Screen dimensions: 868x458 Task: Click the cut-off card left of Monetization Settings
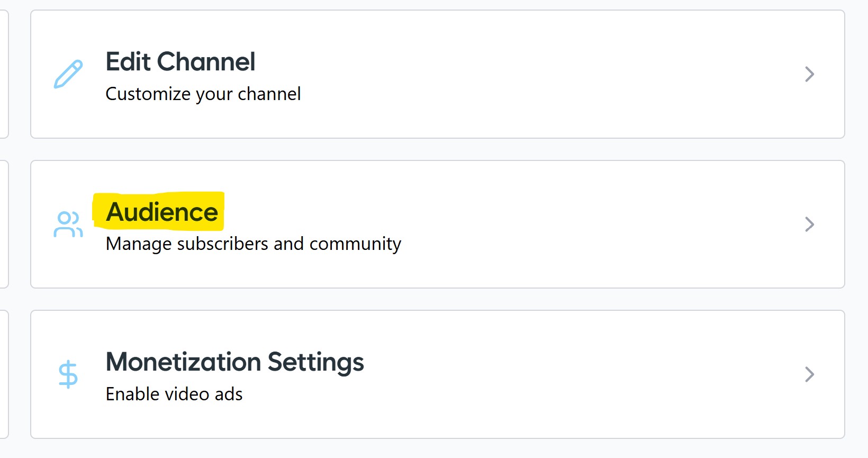pos(3,374)
